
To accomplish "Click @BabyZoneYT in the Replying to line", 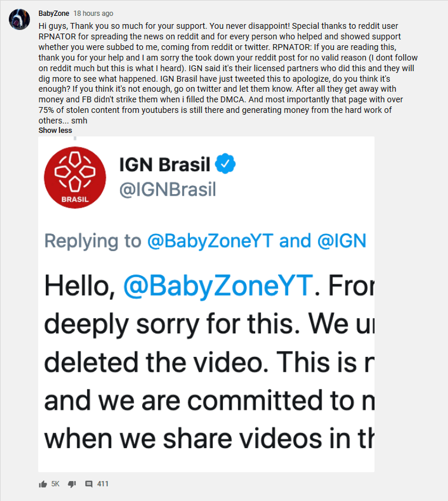I will click(x=210, y=241).
